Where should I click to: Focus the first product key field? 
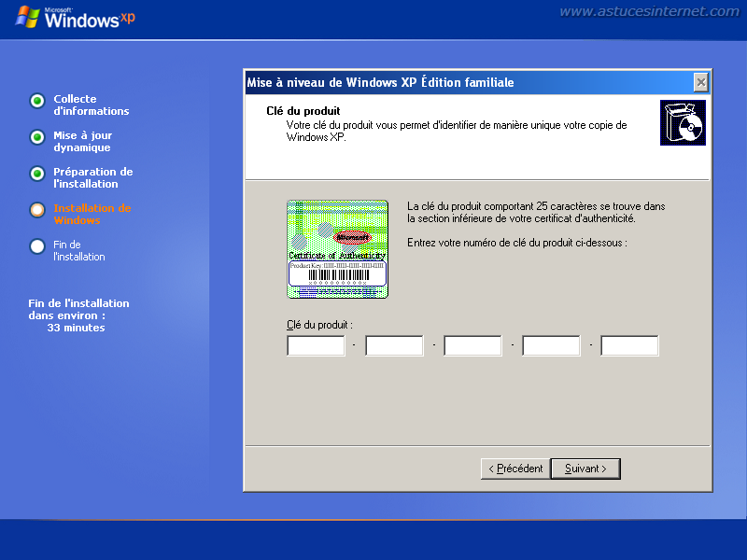click(316, 345)
